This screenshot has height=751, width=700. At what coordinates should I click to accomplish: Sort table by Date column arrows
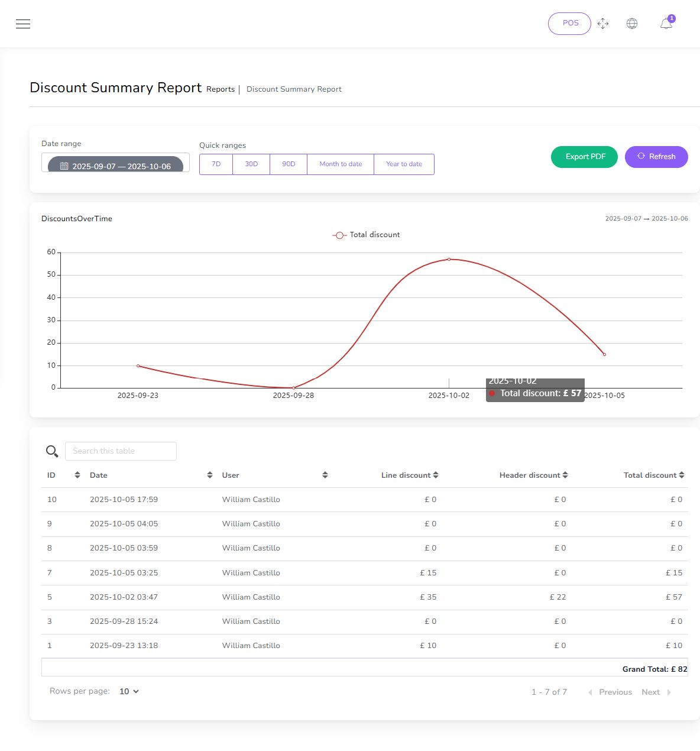pos(210,475)
